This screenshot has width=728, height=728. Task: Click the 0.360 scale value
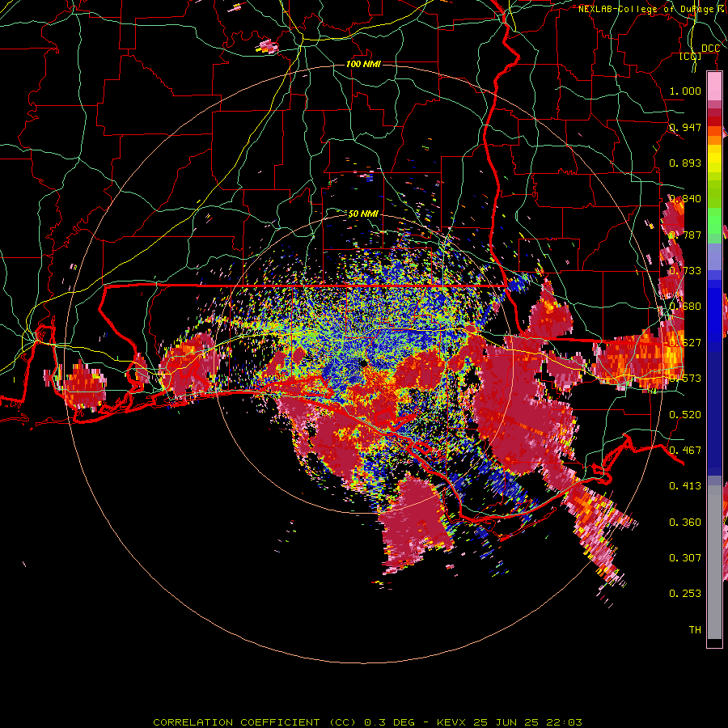(x=685, y=523)
